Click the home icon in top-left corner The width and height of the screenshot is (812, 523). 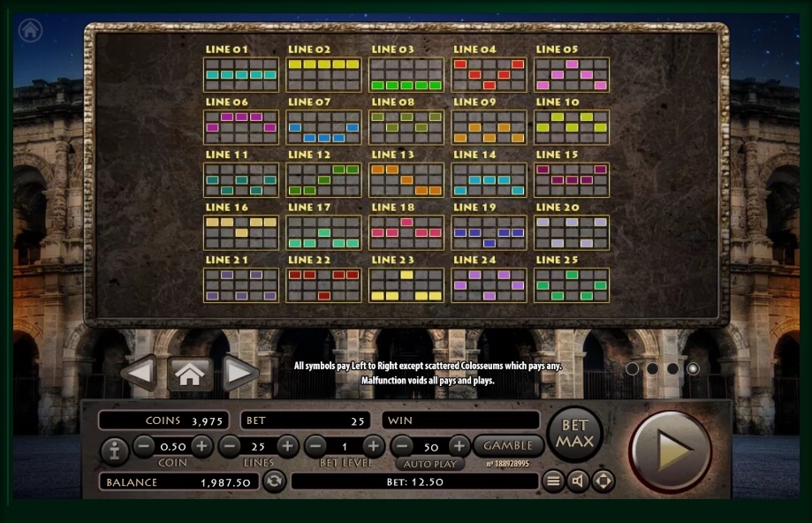(x=31, y=30)
